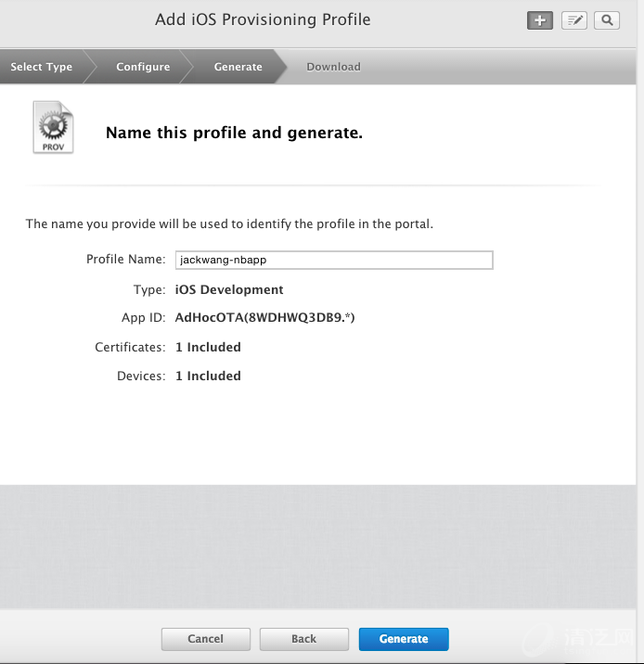
Task: Click the Devices '1 Included' text
Action: point(208,376)
